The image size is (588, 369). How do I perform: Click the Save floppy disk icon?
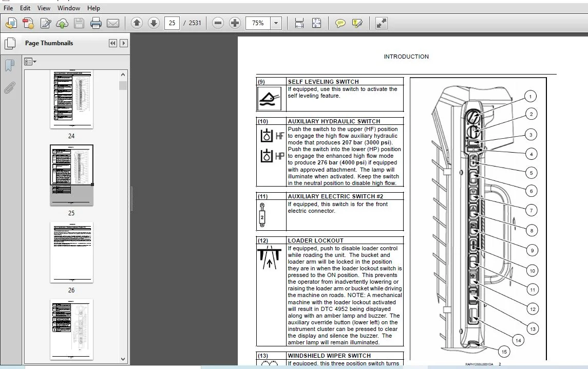pos(79,23)
